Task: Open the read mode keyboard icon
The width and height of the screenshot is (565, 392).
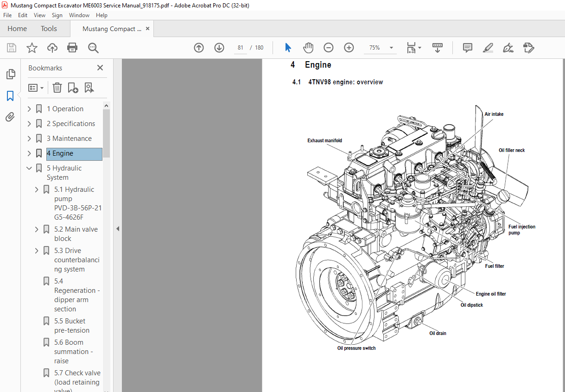Action: click(x=438, y=48)
